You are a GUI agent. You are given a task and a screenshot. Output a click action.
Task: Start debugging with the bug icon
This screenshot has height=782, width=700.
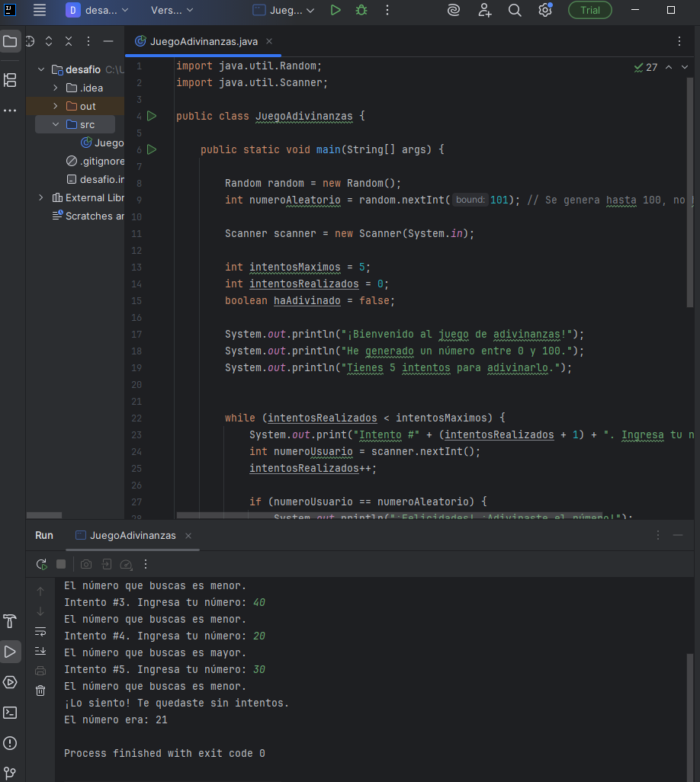pos(361,10)
